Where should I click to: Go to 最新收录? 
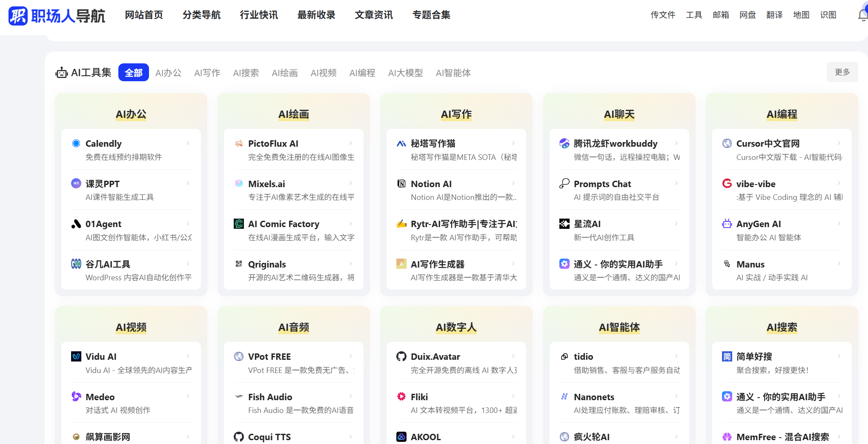[316, 15]
